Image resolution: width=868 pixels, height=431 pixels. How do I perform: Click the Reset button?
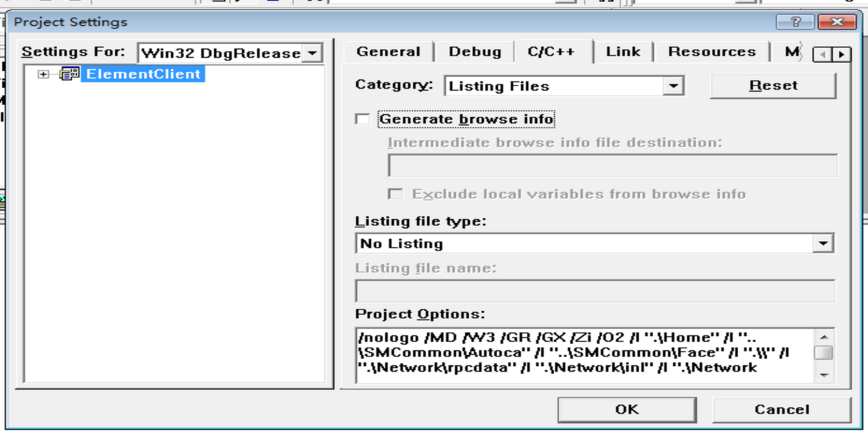coord(773,86)
